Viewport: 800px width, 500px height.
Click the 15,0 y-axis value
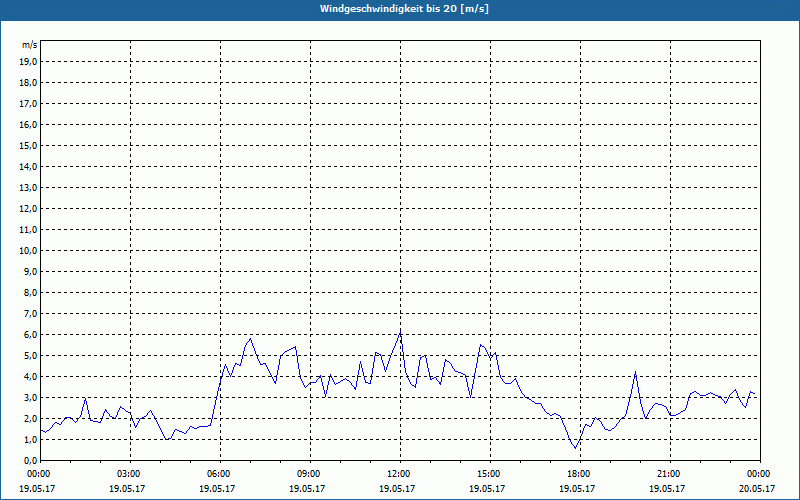click(28, 145)
